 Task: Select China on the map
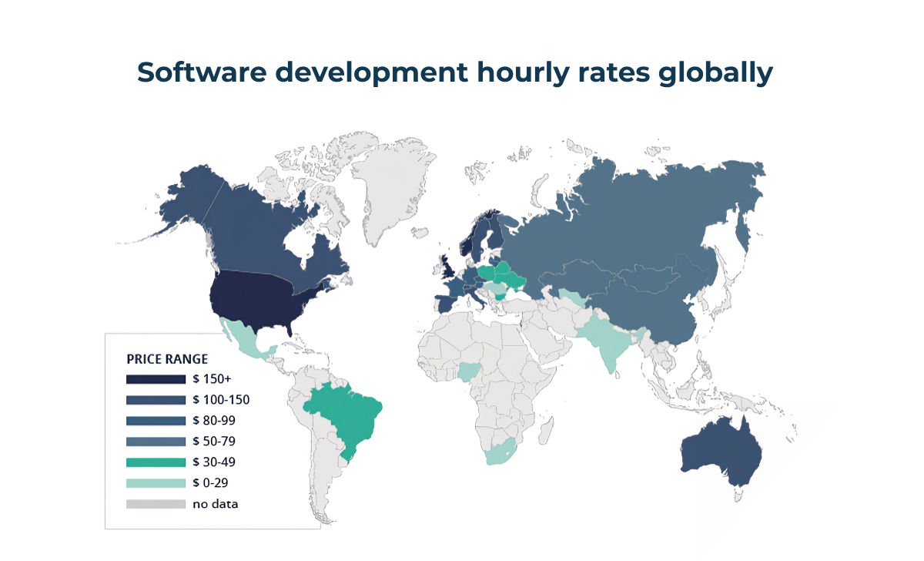coord(654,308)
